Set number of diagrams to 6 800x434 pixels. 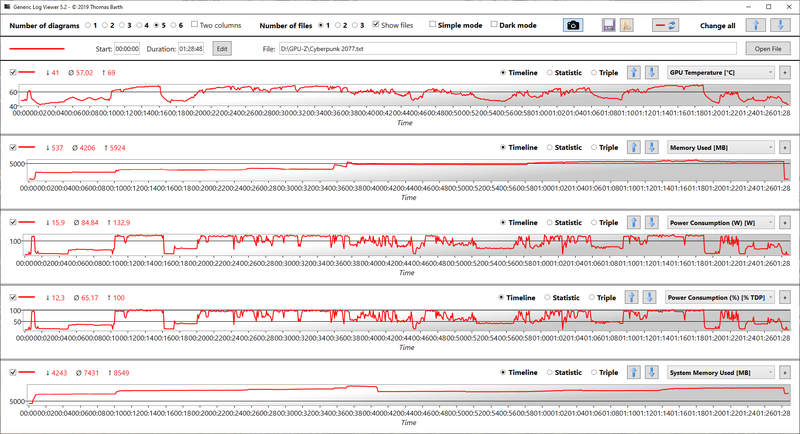click(173, 25)
